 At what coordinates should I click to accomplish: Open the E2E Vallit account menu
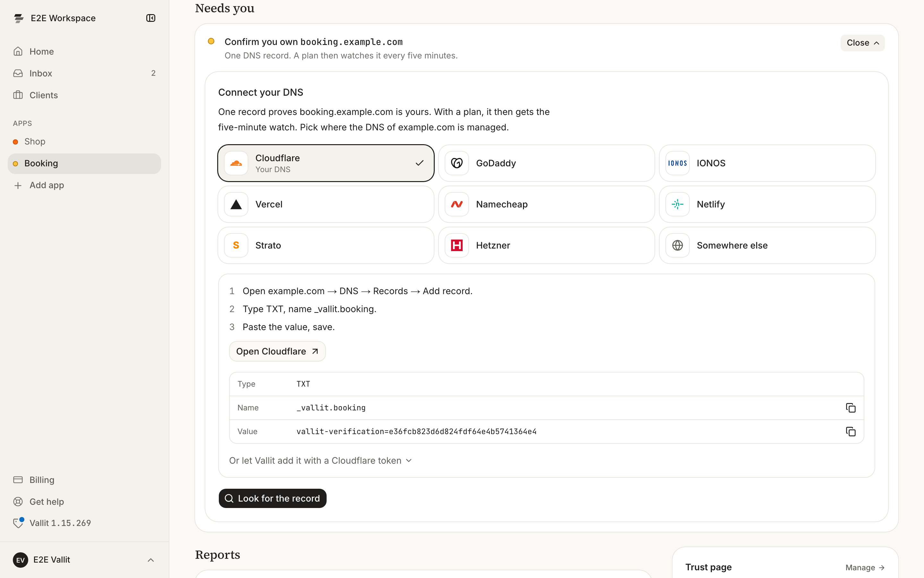pos(84,560)
